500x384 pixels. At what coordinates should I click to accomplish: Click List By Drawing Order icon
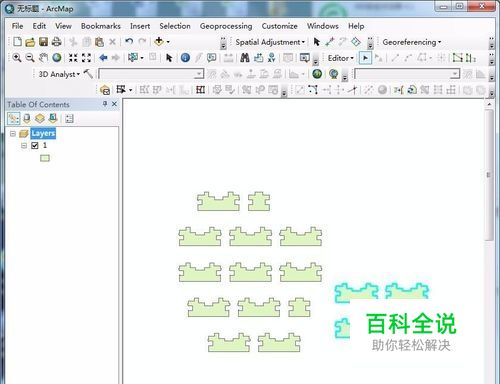click(14, 118)
